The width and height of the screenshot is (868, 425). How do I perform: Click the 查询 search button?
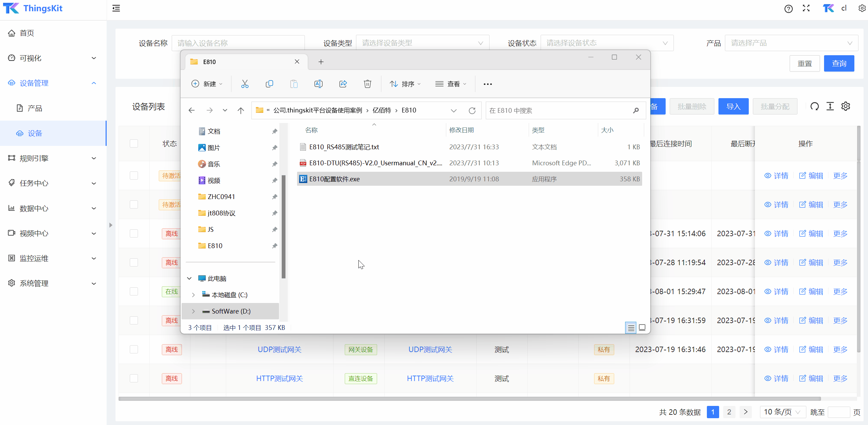click(839, 63)
